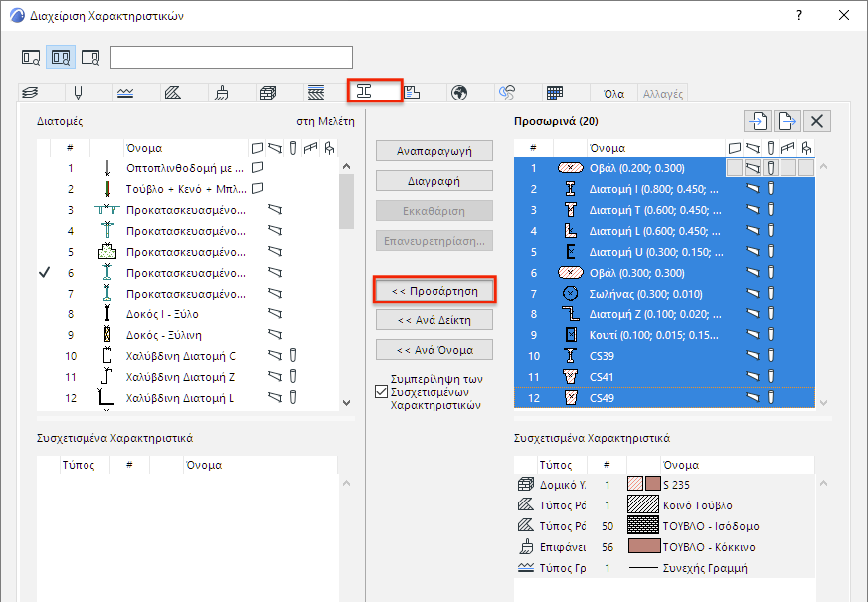
Task: Open the MEP Systems tab
Action: coord(507,93)
